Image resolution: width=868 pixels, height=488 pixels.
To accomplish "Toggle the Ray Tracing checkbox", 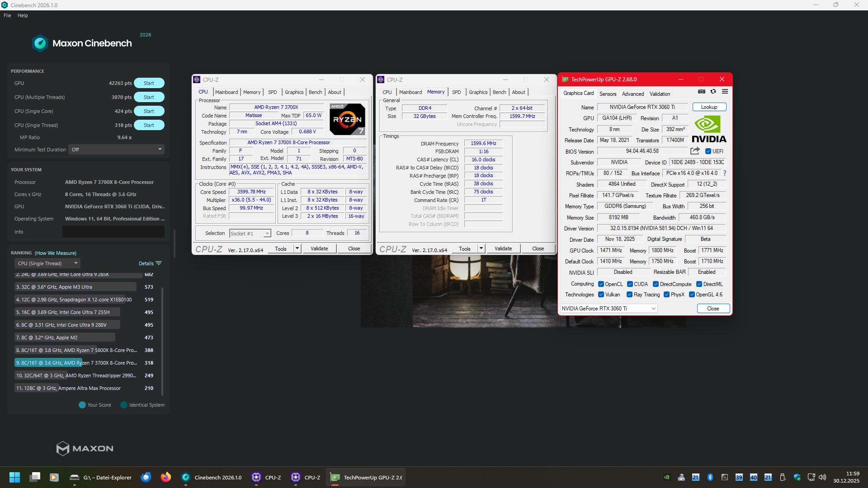I will [629, 295].
